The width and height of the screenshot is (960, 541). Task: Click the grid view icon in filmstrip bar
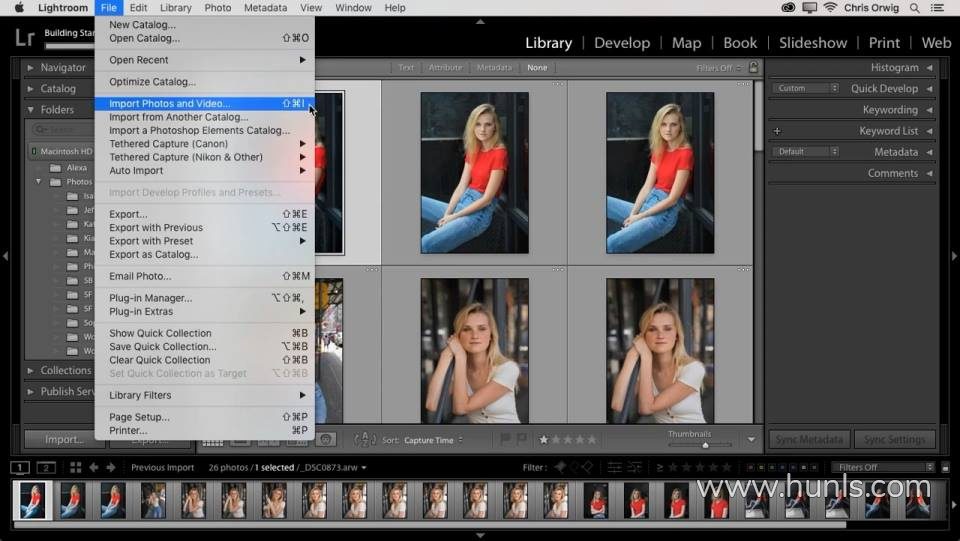(75, 468)
